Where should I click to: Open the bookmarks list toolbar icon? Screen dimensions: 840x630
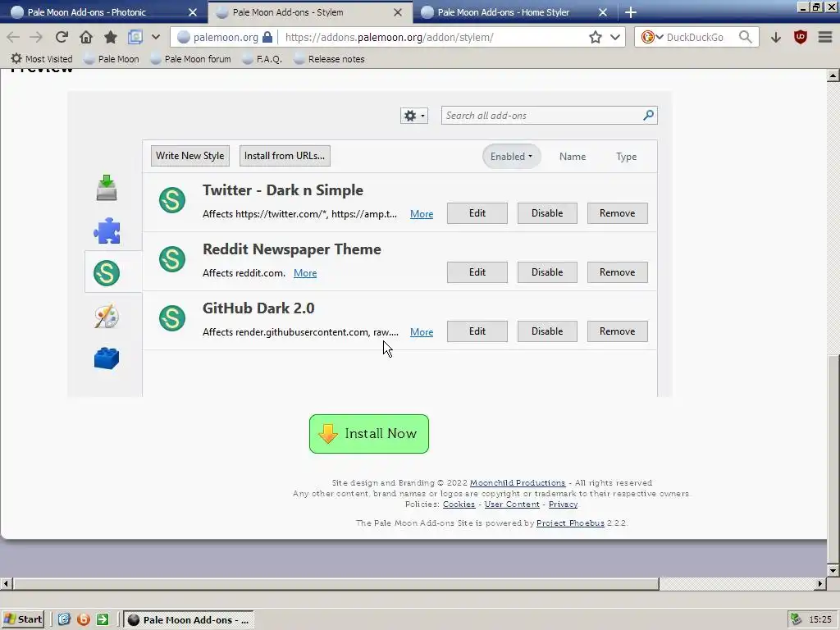coord(135,37)
